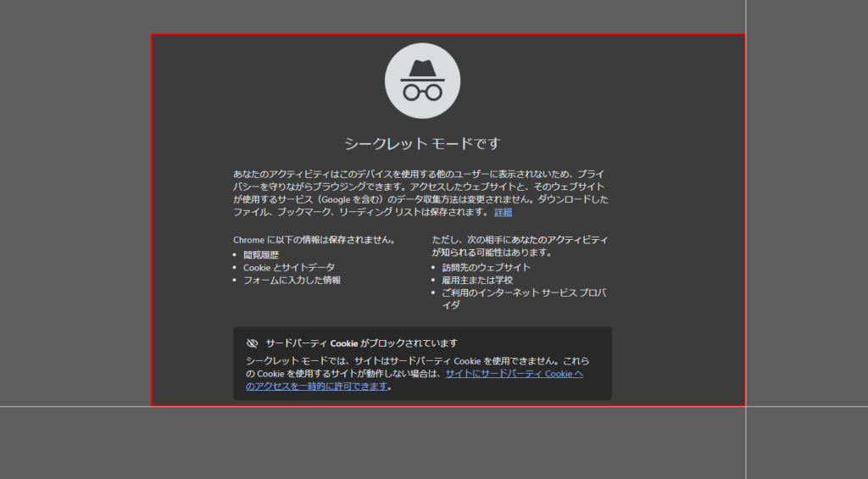Click the あなたのアクティビティ intro paragraph
Image resolution: width=868 pixels, height=479 pixels.
420,173
